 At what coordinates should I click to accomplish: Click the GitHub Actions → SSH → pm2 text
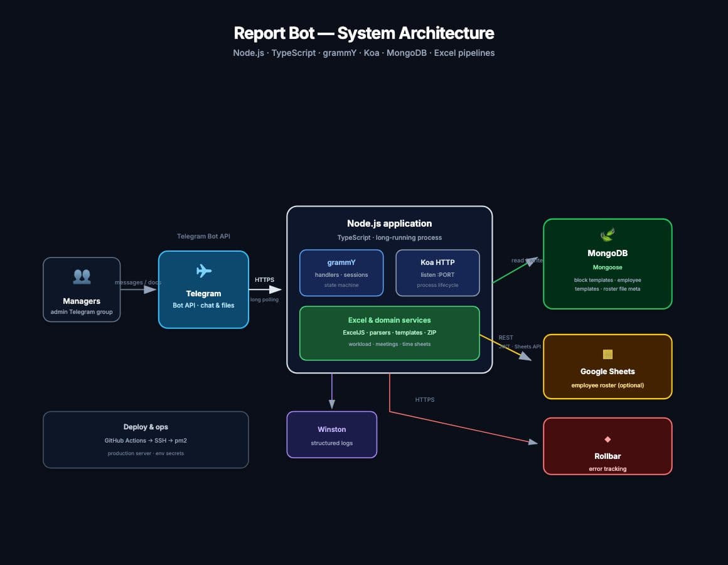[146, 441]
